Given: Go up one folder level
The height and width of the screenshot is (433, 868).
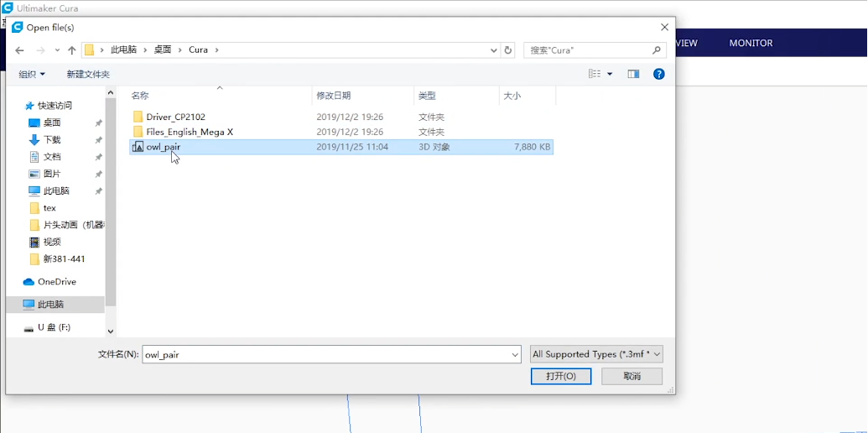Looking at the screenshot, I should coord(71,50).
